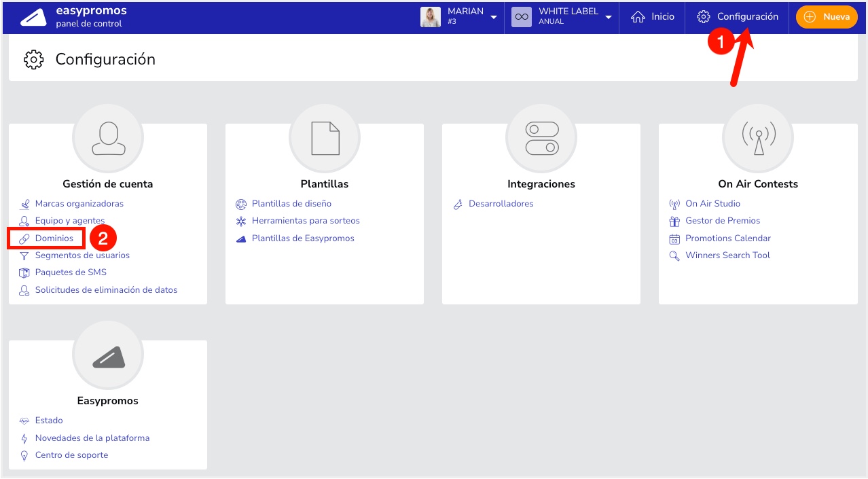Image resolution: width=868 pixels, height=479 pixels.
Task: Open Winners Search Tool link
Action: pyautogui.click(x=727, y=255)
